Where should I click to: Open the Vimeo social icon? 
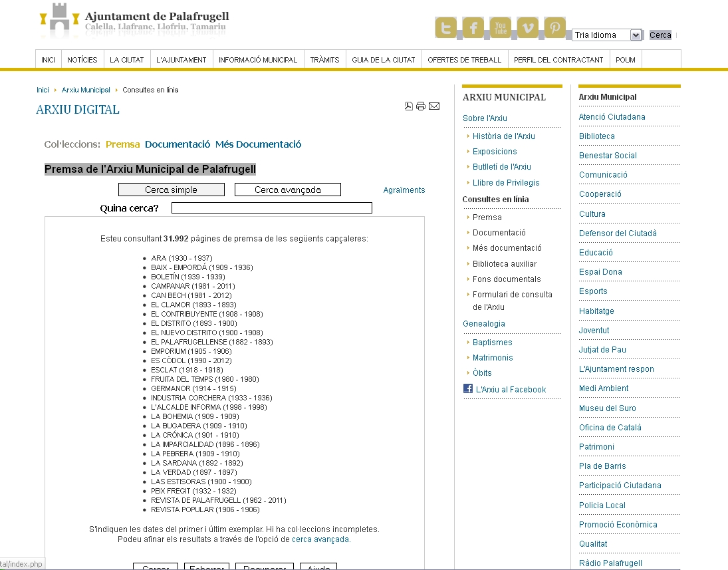click(528, 27)
